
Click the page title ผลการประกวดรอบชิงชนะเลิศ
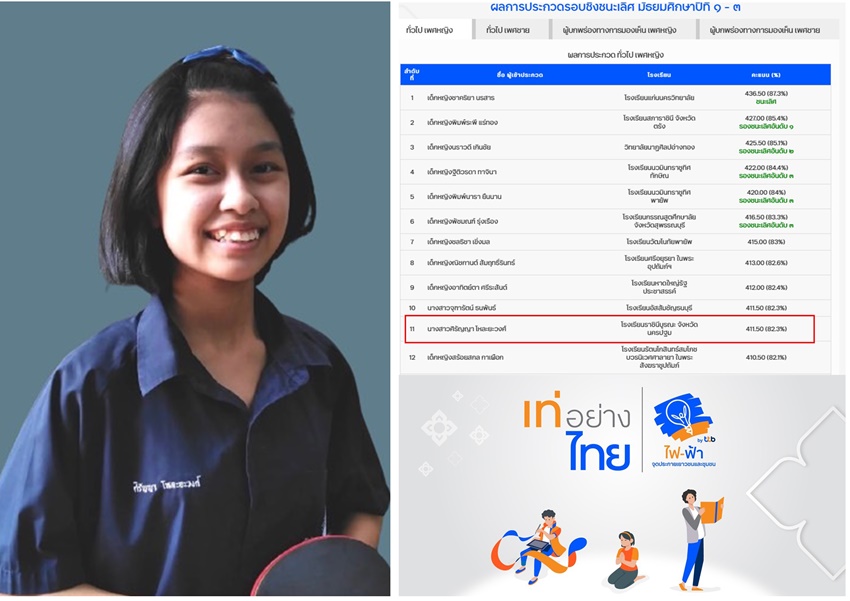pos(615,8)
